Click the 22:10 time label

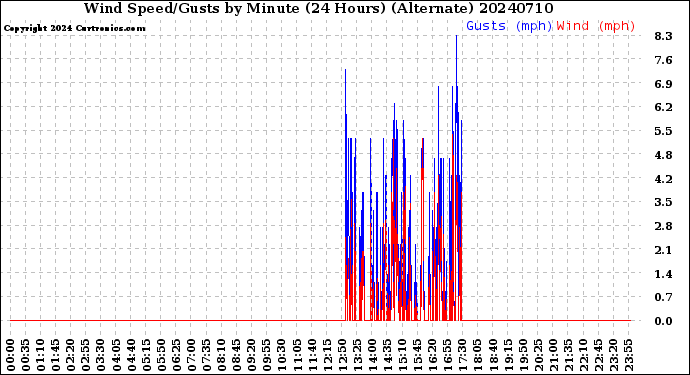tap(583, 355)
